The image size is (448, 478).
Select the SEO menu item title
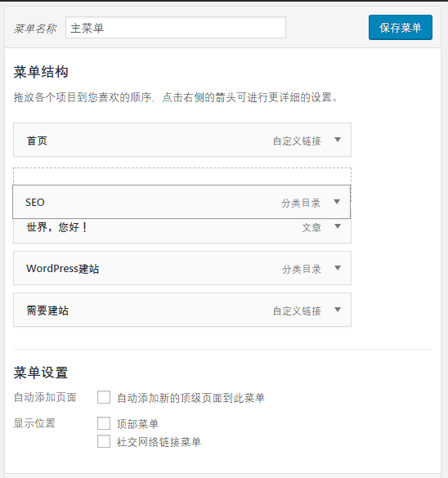[35, 203]
